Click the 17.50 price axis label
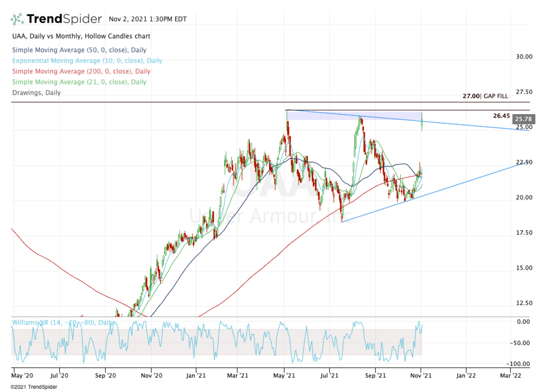 (x=524, y=232)
